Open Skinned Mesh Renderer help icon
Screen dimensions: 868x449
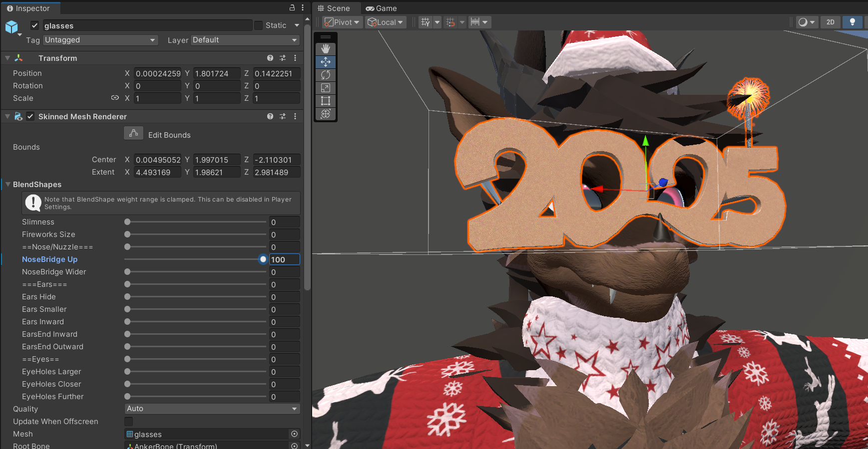click(270, 116)
